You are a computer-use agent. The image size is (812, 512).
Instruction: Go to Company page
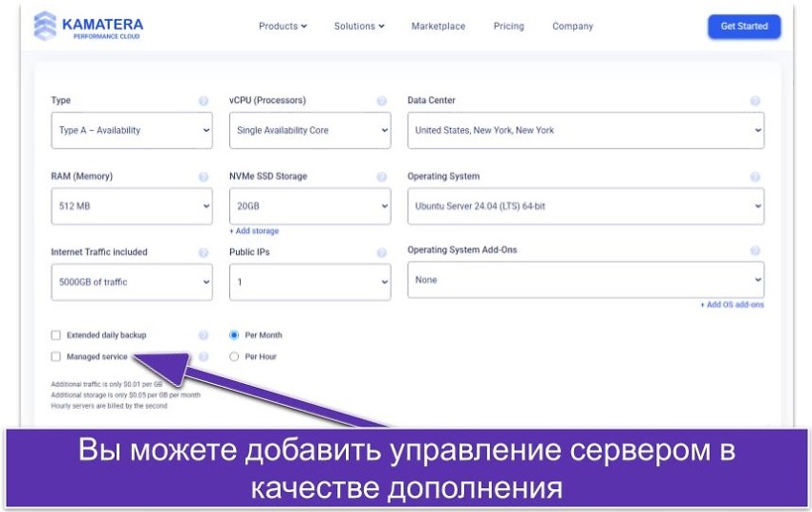572,26
